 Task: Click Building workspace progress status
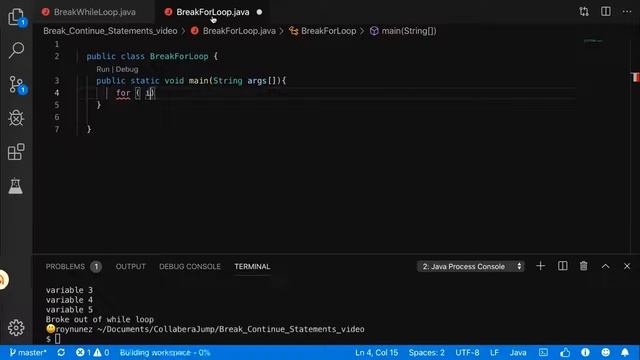(x=165, y=352)
